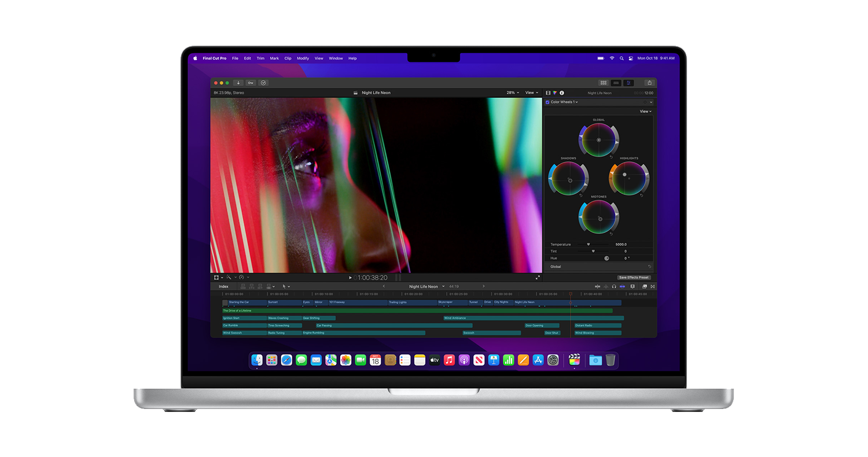868x457 pixels.
Task: Open the Modify menu
Action: [303, 58]
